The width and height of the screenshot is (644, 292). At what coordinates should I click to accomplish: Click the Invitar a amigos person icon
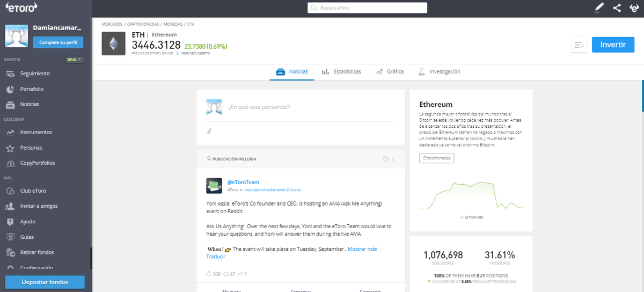pyautogui.click(x=10, y=206)
